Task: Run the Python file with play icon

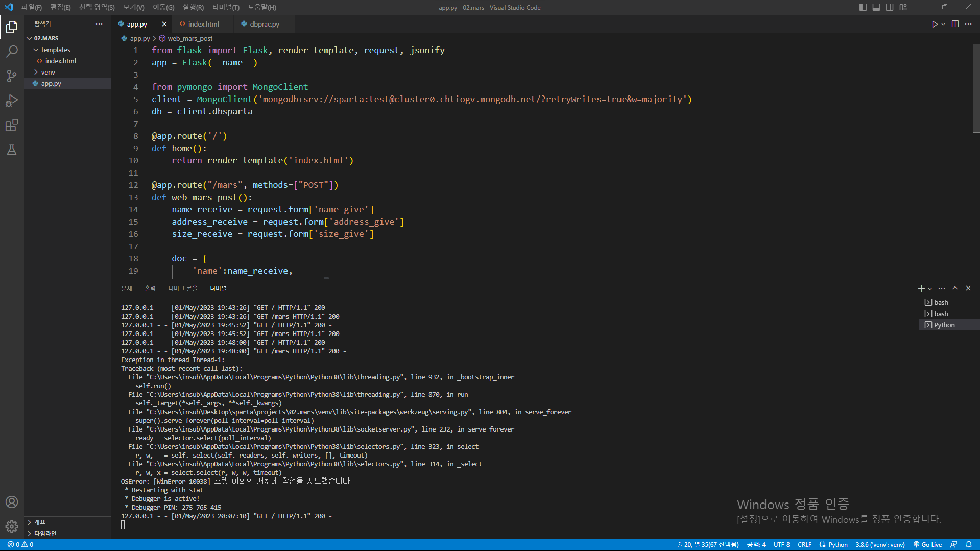Action: click(935, 24)
